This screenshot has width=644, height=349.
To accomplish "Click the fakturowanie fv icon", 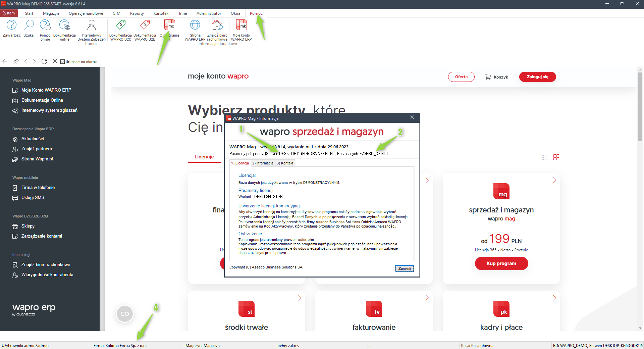I will [374, 309].
